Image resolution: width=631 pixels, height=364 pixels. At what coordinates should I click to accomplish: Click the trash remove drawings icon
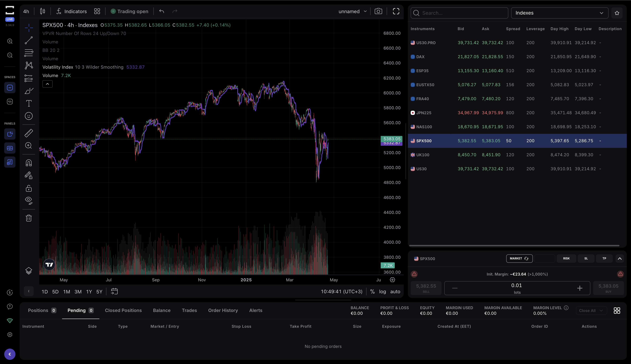click(x=29, y=218)
